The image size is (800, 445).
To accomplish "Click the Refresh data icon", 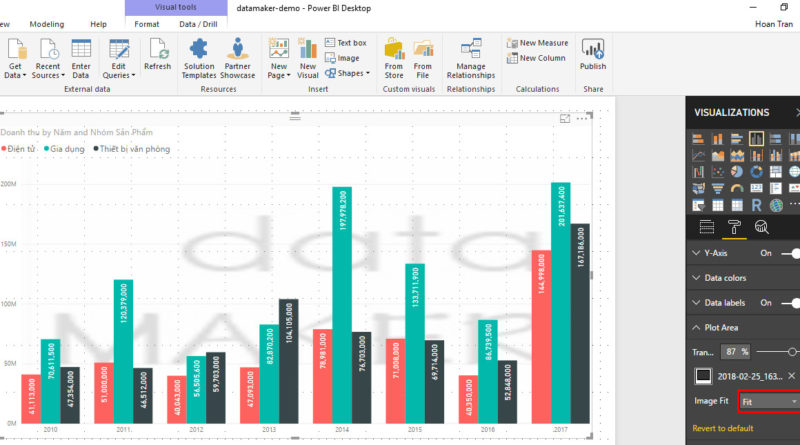I will 157,55.
